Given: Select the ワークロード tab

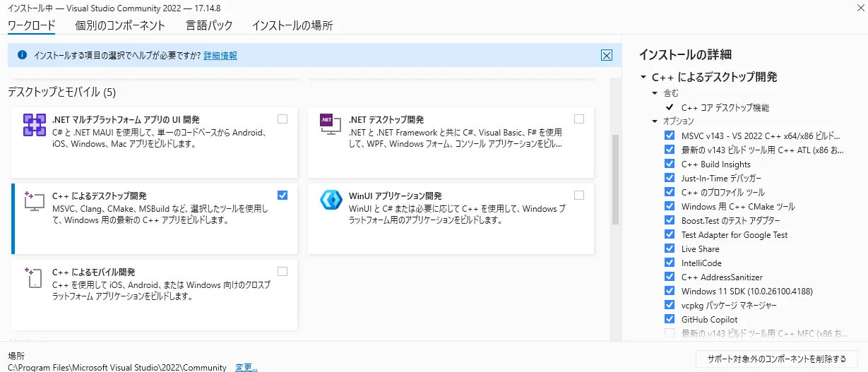Looking at the screenshot, I should click(31, 25).
